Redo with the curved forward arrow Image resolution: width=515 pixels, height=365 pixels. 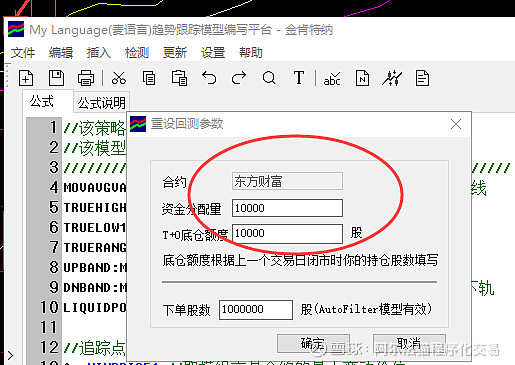click(x=239, y=78)
